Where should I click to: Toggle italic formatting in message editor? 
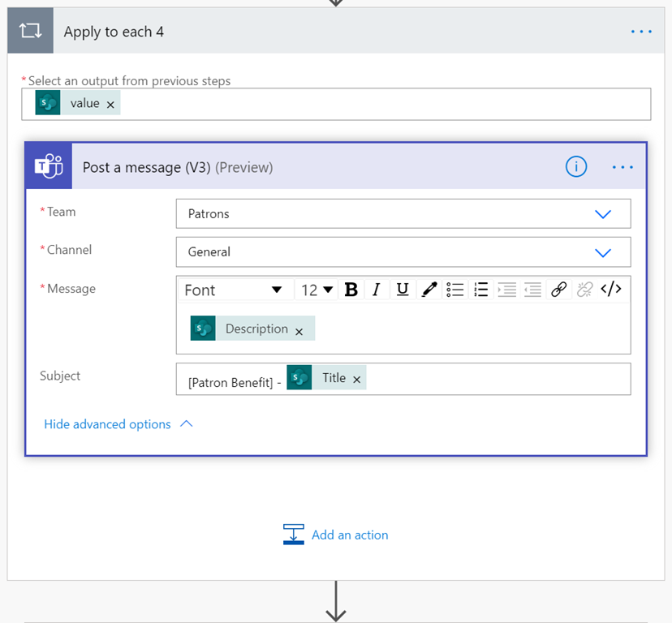click(377, 290)
